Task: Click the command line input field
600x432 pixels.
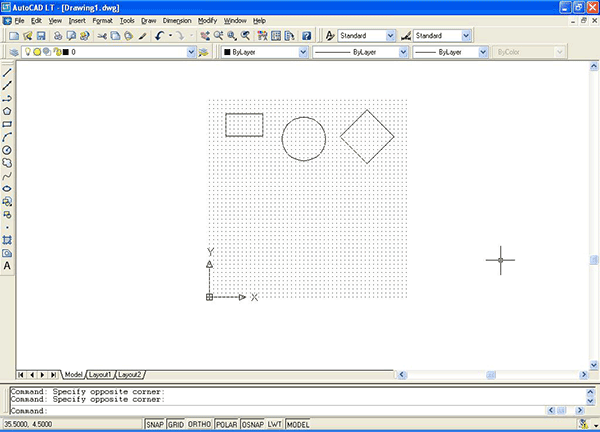Action: coord(277,411)
